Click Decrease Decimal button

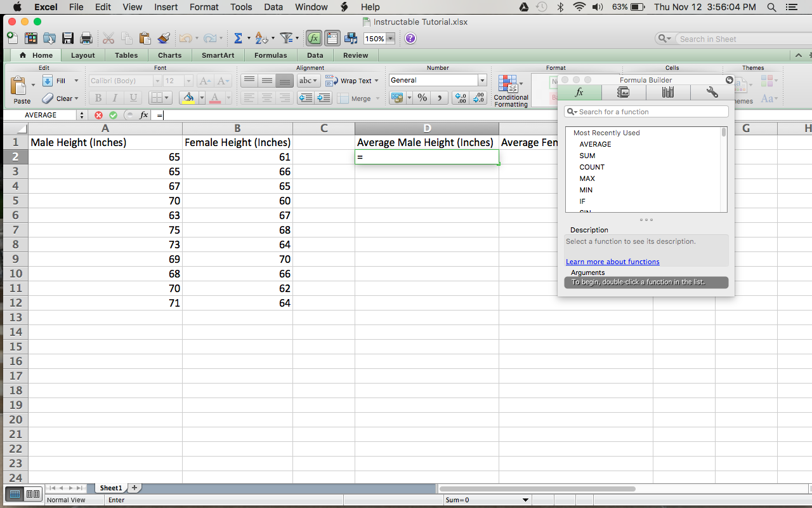click(x=478, y=98)
